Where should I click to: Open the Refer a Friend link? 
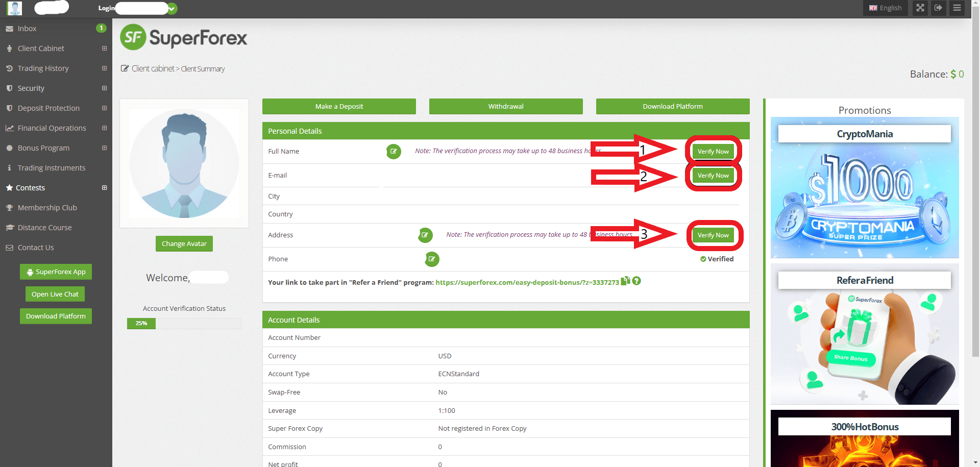[x=527, y=282]
